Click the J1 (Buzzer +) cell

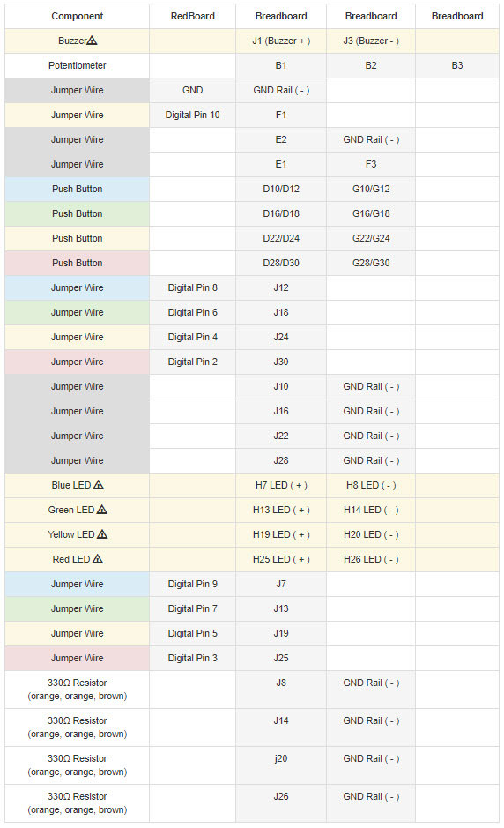point(281,41)
